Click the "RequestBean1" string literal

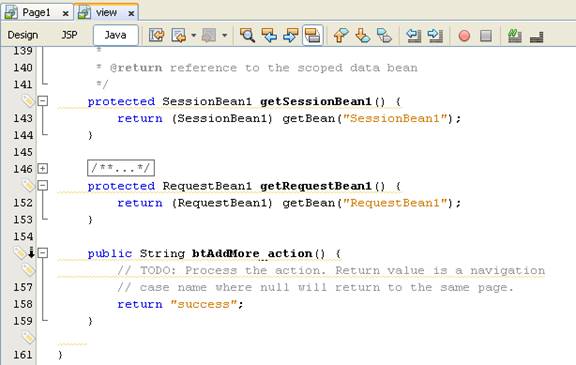point(395,203)
